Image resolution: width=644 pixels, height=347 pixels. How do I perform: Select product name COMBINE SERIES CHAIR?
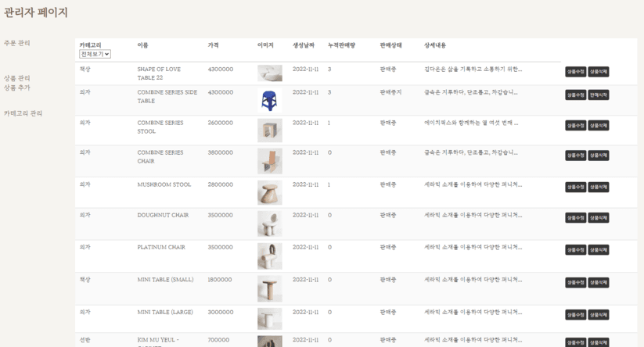tap(160, 156)
